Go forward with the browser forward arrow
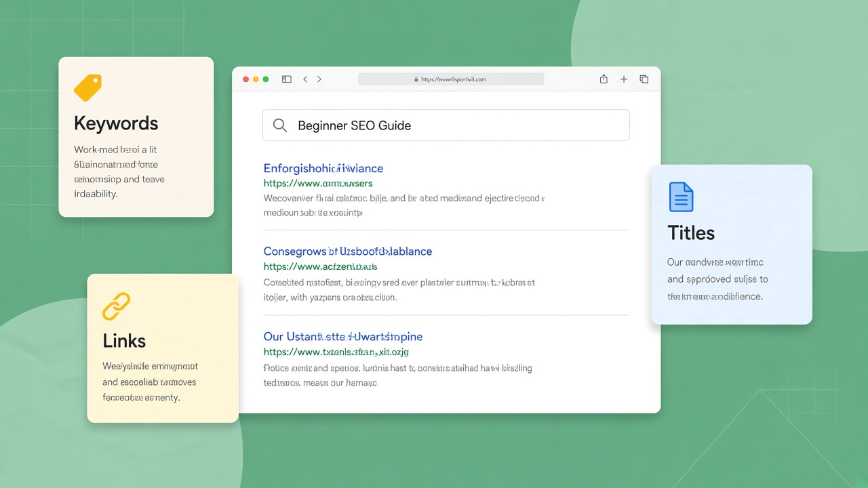868x488 pixels. coord(319,79)
